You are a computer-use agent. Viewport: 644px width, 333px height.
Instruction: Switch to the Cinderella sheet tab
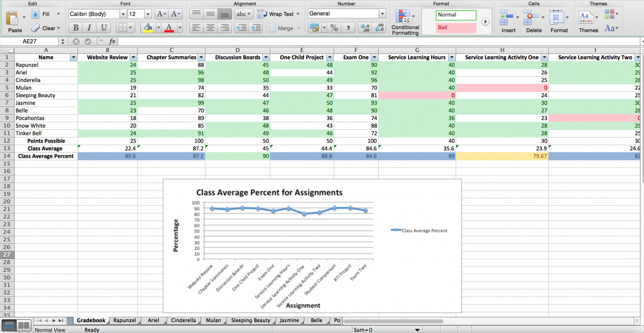[183, 320]
